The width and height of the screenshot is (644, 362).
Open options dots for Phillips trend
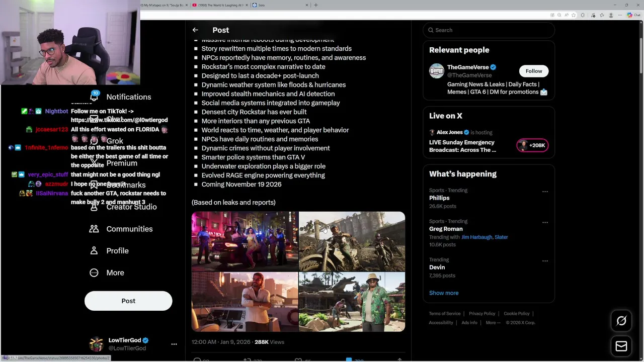pos(545,192)
